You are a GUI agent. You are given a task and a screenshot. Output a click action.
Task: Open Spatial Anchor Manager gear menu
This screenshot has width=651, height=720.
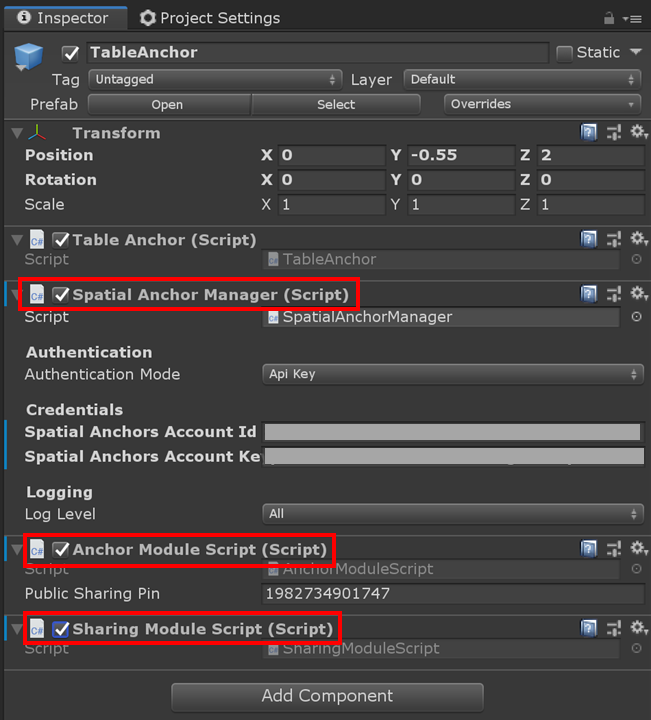click(639, 293)
